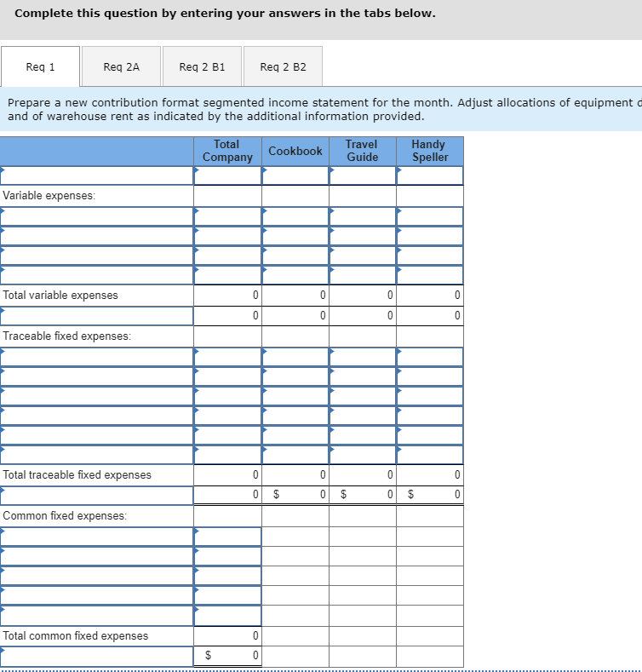The image size is (642, 672).
Task: Open third traceable fixed expense label dropdown
Action: click(x=97, y=396)
